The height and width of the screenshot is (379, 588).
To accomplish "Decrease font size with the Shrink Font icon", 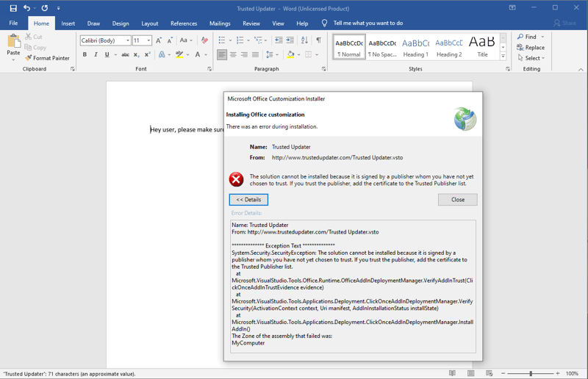I will [170, 40].
